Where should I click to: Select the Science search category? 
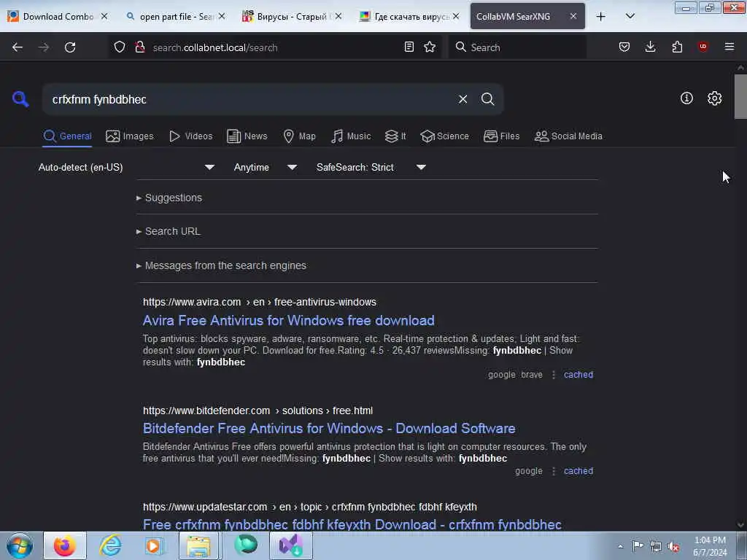coord(444,136)
